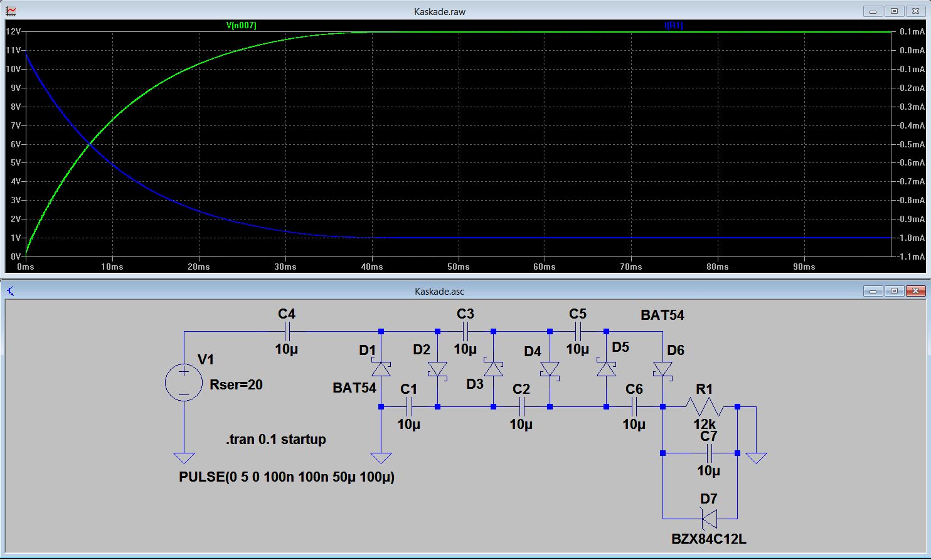This screenshot has height=560, width=931.
Task: Click the "10µ" value under C6
Action: coord(634,425)
